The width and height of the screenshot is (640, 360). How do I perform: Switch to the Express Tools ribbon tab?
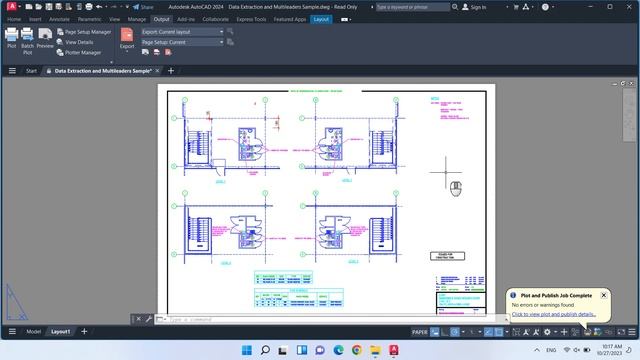(251, 19)
